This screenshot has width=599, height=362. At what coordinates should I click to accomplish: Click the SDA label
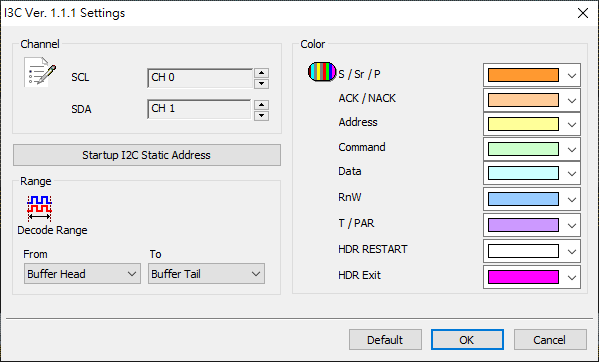pos(81,109)
